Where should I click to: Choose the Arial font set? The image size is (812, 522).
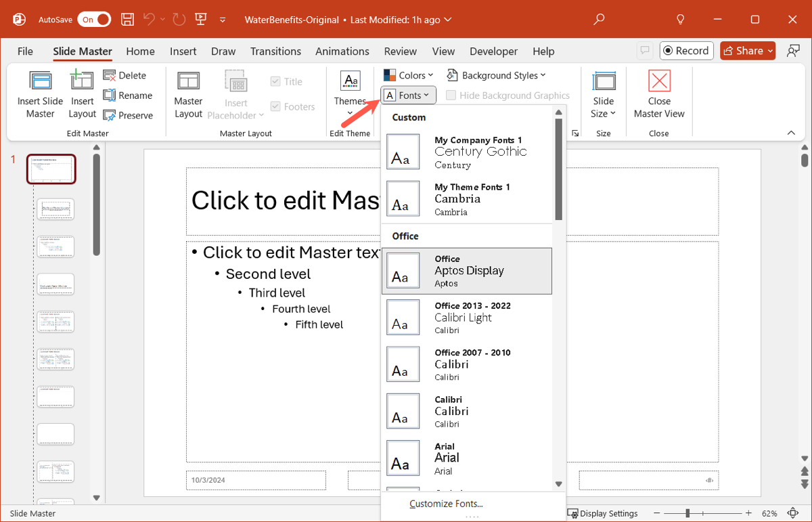[467, 458]
